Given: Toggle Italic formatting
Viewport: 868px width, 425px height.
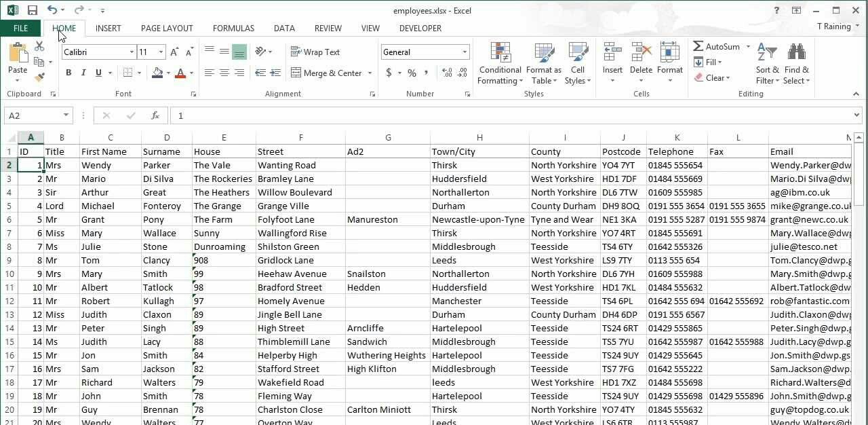Looking at the screenshot, I should (x=83, y=73).
